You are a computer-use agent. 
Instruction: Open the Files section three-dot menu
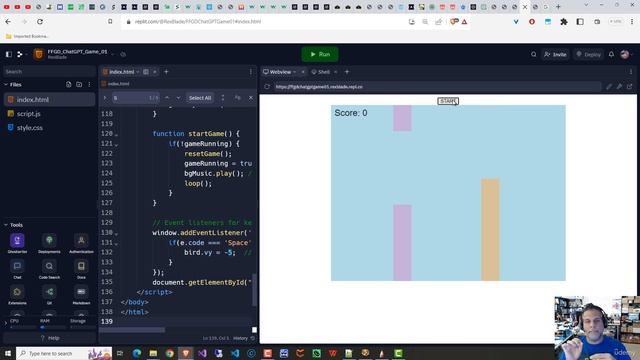click(89, 84)
